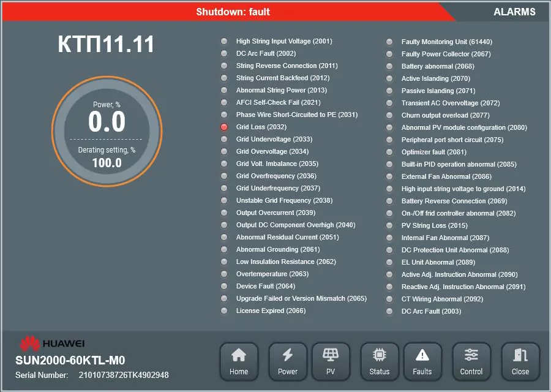Click the High String Input Voltage indicator
The image size is (551, 392).
tap(224, 41)
